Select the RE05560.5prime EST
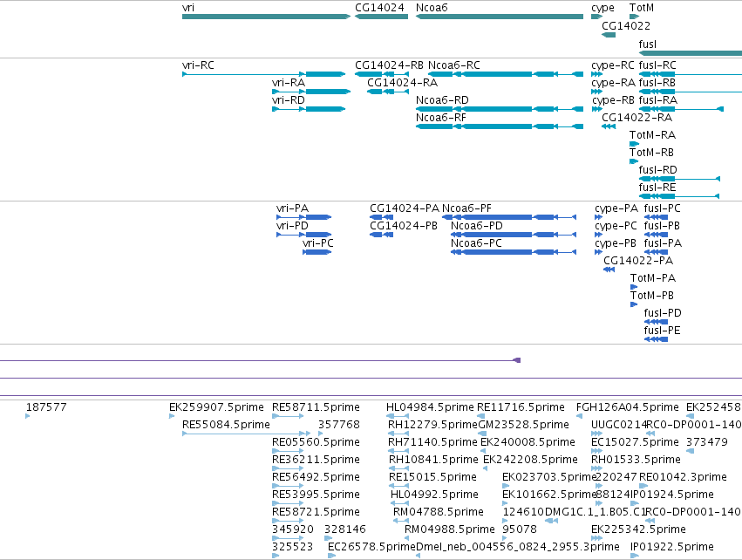This screenshot has height=560, width=742. [x=288, y=451]
